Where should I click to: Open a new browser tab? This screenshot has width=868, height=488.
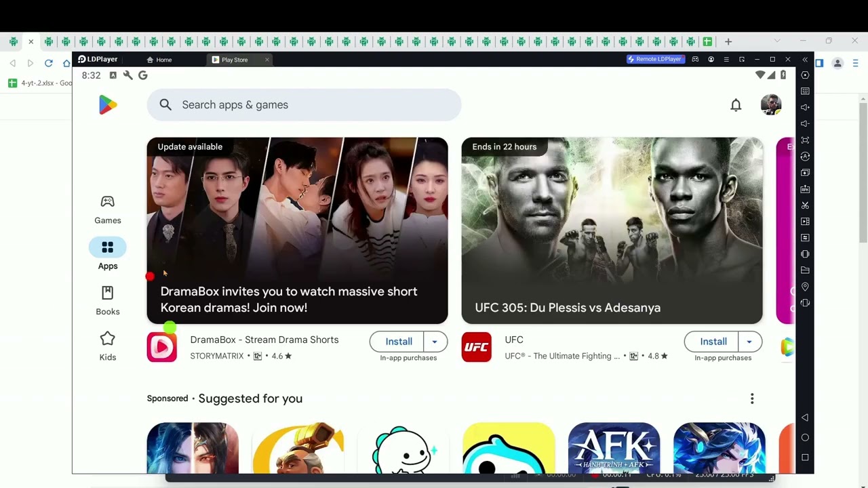click(728, 41)
